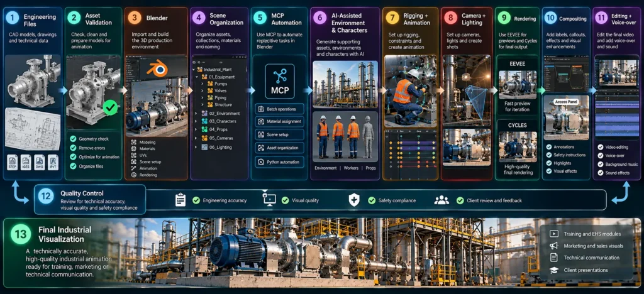Click the Batch operations button
The height and width of the screenshot is (294, 644).
280,109
